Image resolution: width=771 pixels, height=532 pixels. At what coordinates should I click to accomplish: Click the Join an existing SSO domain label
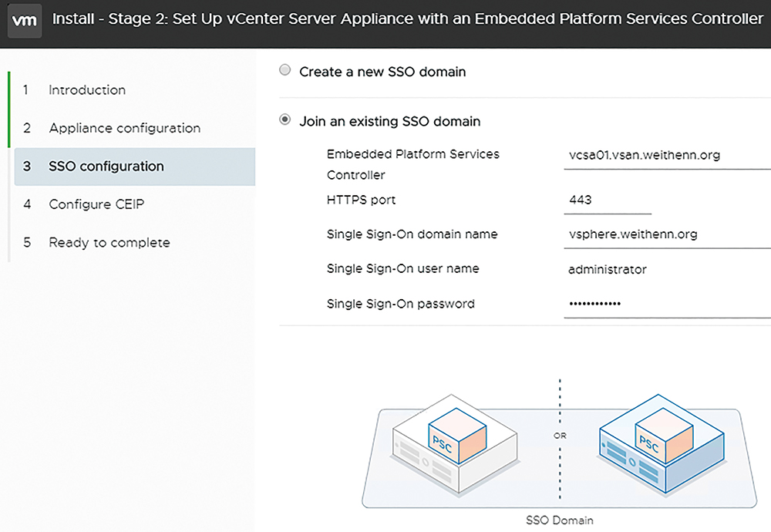tap(390, 122)
